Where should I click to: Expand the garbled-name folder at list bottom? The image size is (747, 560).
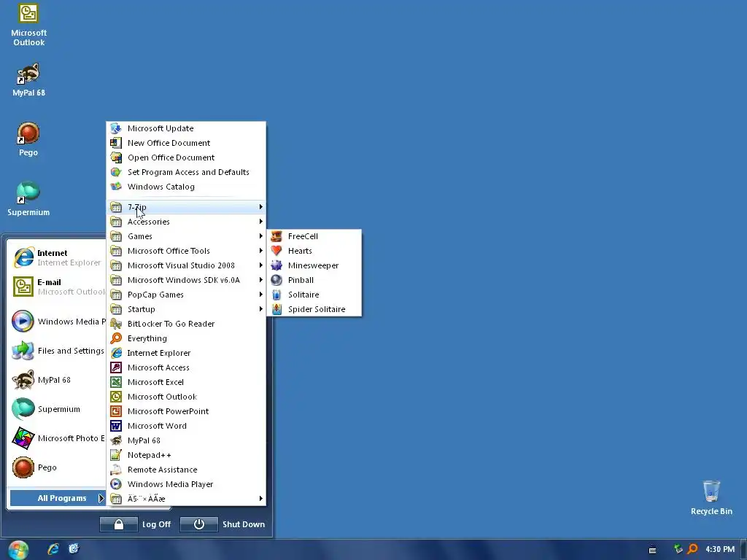coord(186,499)
